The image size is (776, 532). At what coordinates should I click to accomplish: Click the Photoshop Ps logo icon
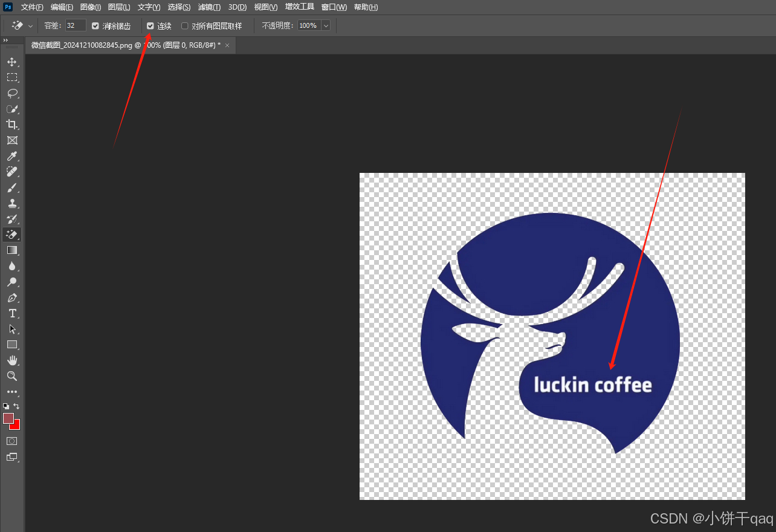pyautogui.click(x=8, y=7)
